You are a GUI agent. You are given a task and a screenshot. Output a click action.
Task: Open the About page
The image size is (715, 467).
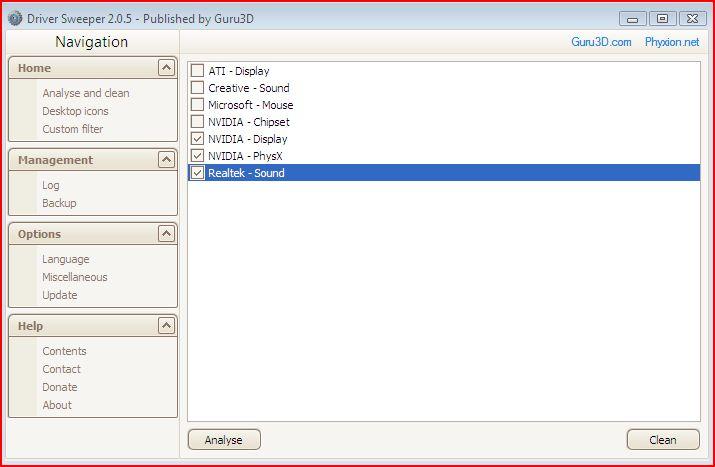point(57,405)
